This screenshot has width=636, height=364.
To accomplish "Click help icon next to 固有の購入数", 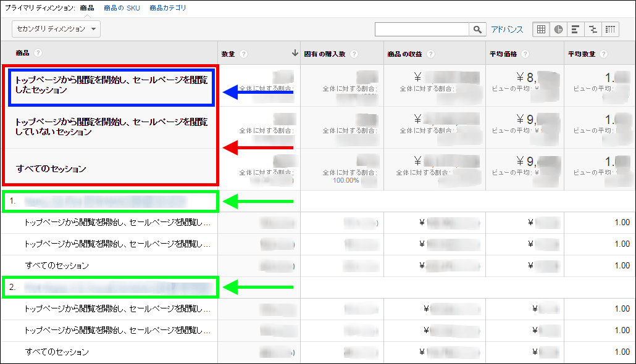I will 354,54.
